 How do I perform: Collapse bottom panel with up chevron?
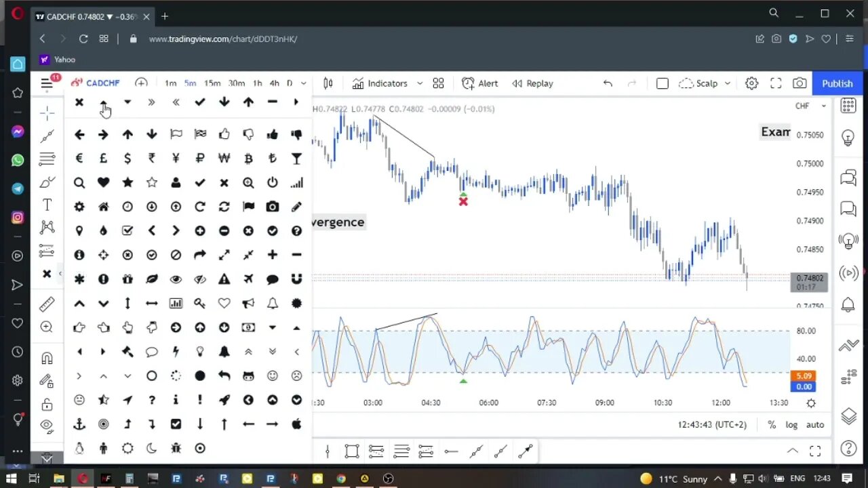[792, 451]
